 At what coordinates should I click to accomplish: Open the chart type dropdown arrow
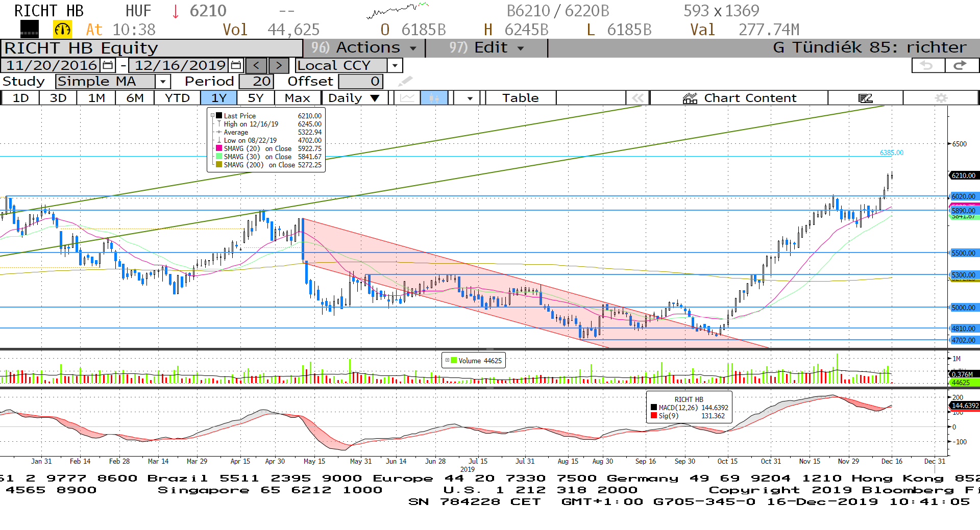[x=470, y=98]
